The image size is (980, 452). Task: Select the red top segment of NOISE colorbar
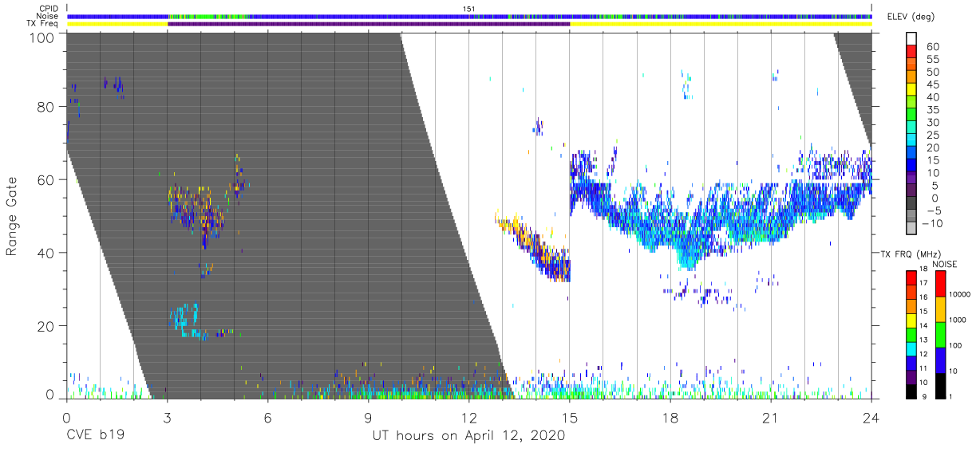click(939, 284)
